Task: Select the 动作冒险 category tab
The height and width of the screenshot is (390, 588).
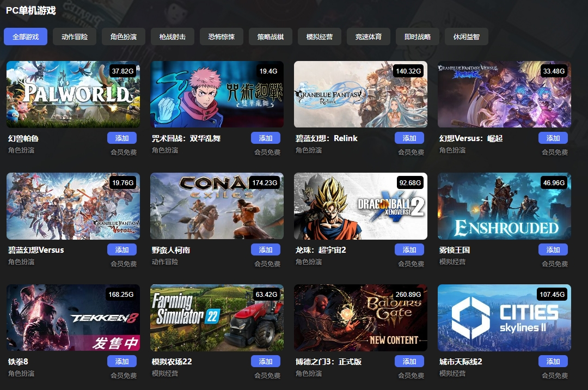Action: click(x=75, y=36)
